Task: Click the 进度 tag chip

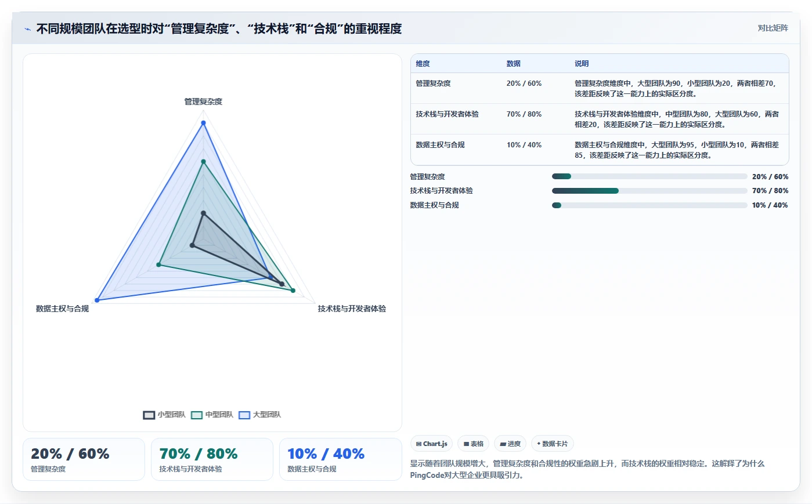Action: click(510, 444)
